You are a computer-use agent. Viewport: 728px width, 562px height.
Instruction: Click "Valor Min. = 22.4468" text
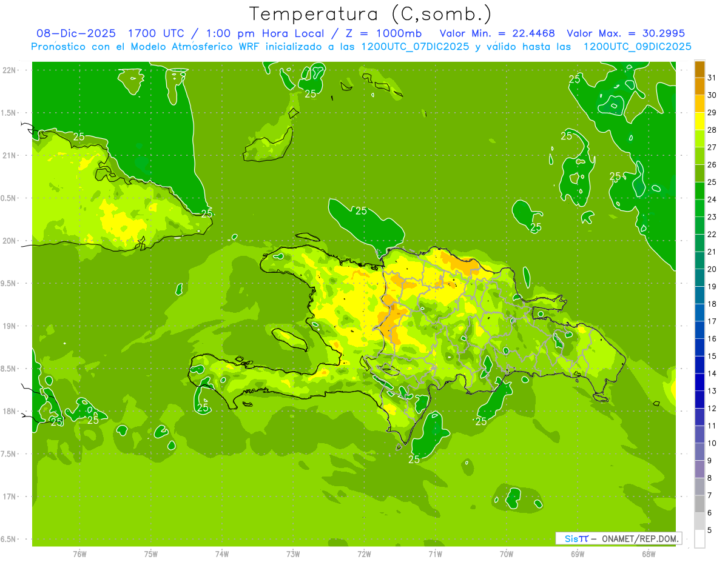[497, 33]
